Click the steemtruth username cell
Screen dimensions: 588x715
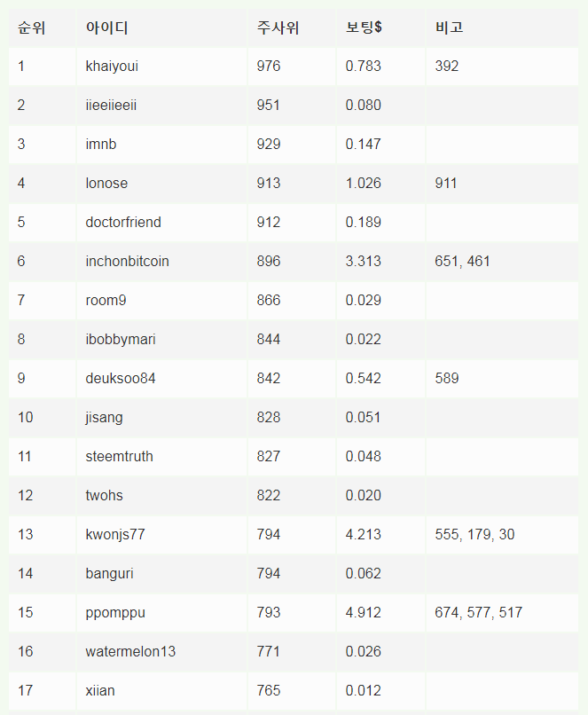119,456
